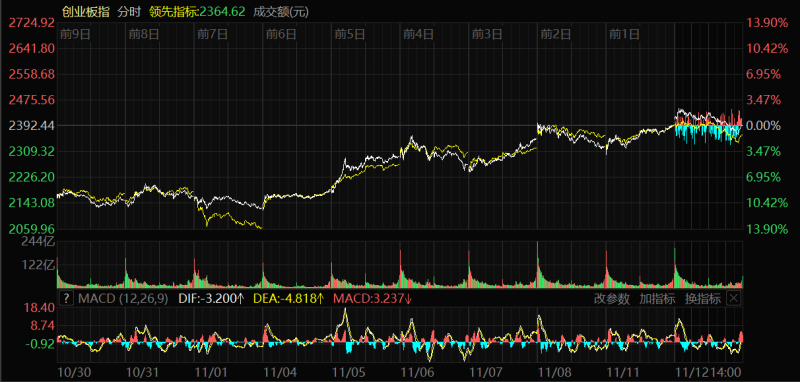Viewport: 800px width, 382px height.
Task: Select the 前2日 day marker
Action: coord(556,34)
